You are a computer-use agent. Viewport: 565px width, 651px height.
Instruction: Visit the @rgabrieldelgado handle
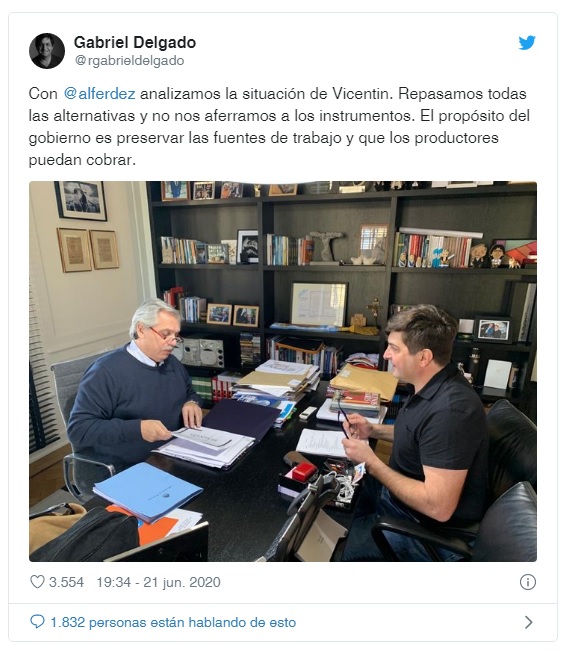[x=129, y=61]
